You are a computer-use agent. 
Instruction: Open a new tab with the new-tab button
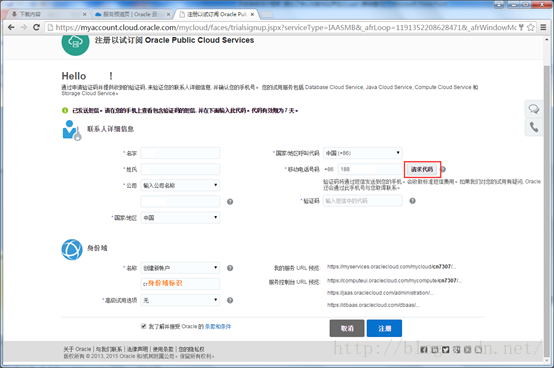267,14
